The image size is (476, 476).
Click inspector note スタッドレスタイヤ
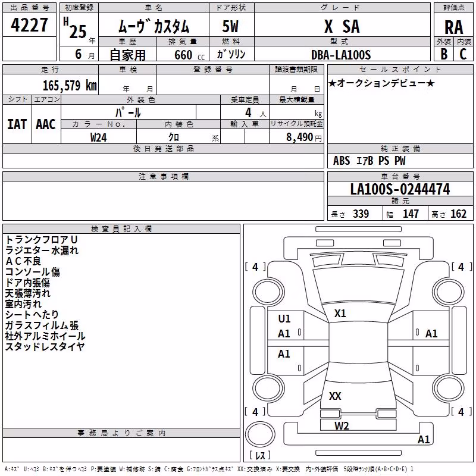click(45, 347)
